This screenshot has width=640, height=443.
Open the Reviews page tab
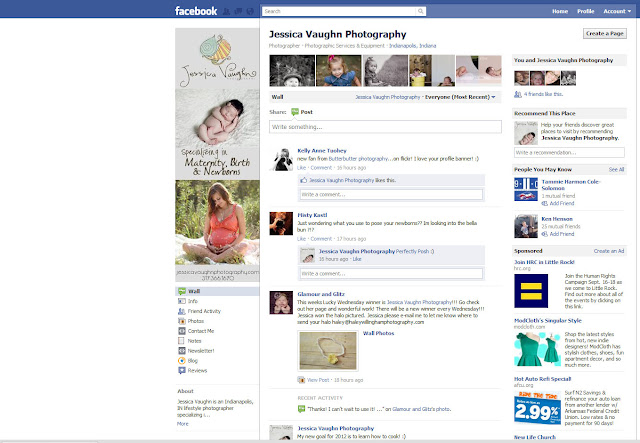(197, 371)
